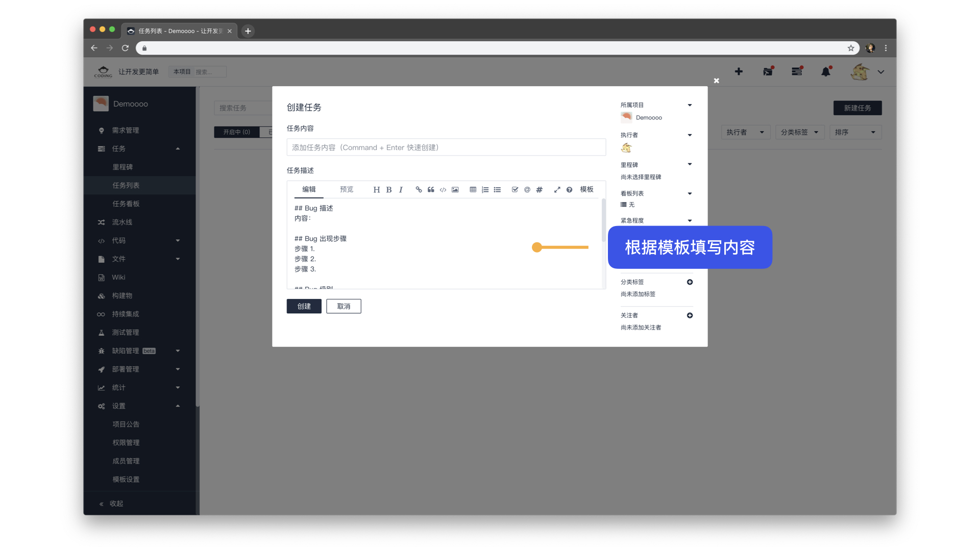
Task: Click the 创建 button to create task
Action: coord(304,306)
